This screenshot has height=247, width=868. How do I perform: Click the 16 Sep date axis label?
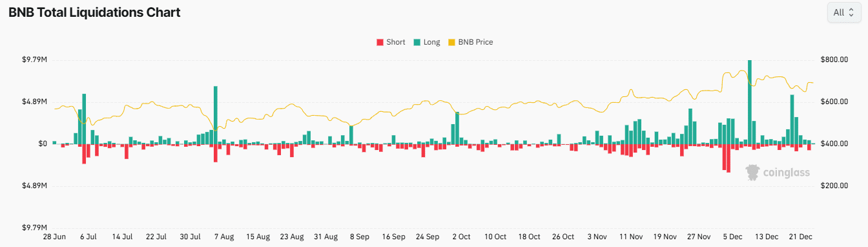pyautogui.click(x=394, y=237)
